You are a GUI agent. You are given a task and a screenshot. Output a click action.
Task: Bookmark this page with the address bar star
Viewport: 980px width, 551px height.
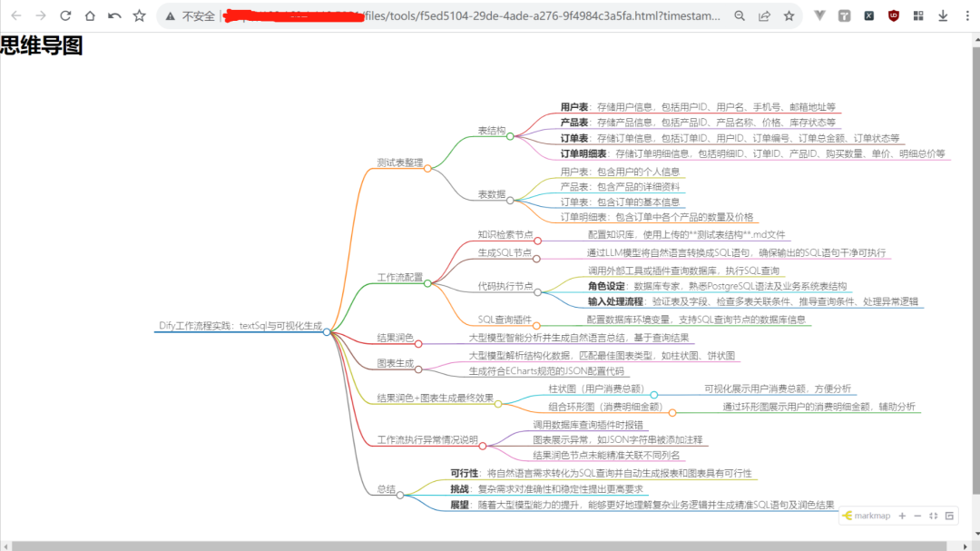pyautogui.click(x=789, y=15)
